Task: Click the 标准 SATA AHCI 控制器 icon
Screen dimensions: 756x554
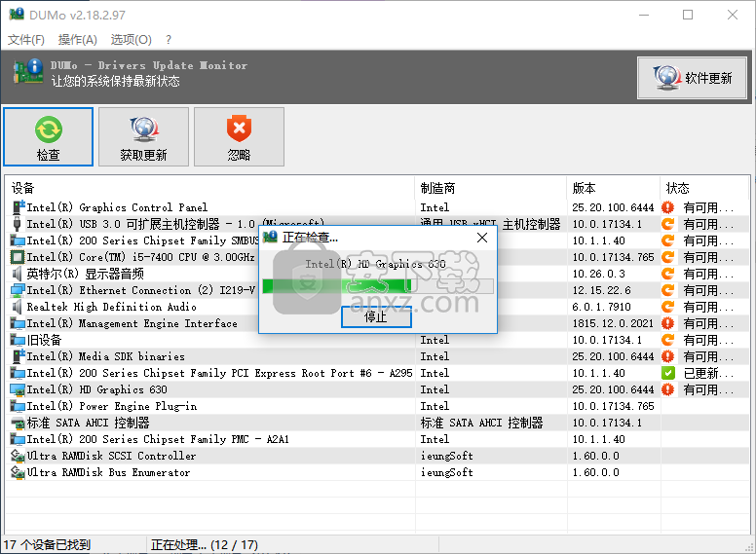Action: (18, 423)
